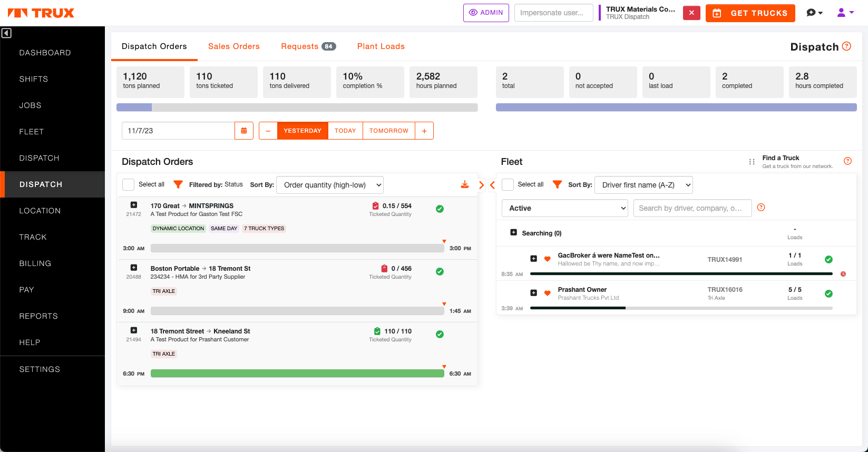The height and width of the screenshot is (452, 868).
Task: Click the red X beside TRUX Materials
Action: tap(691, 13)
